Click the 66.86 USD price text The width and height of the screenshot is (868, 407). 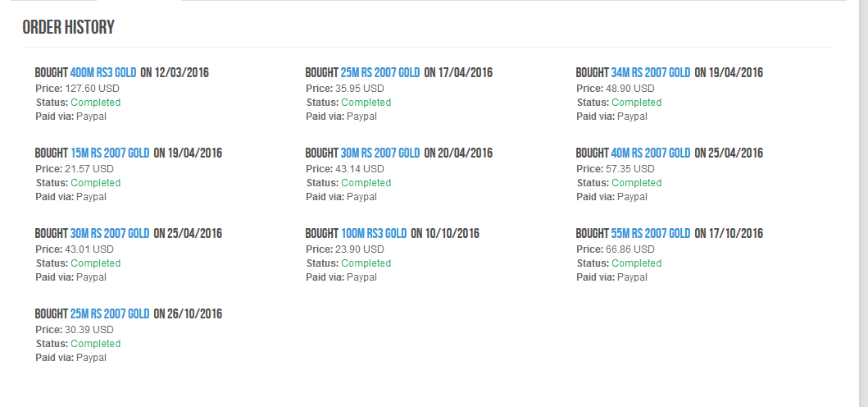(x=630, y=249)
